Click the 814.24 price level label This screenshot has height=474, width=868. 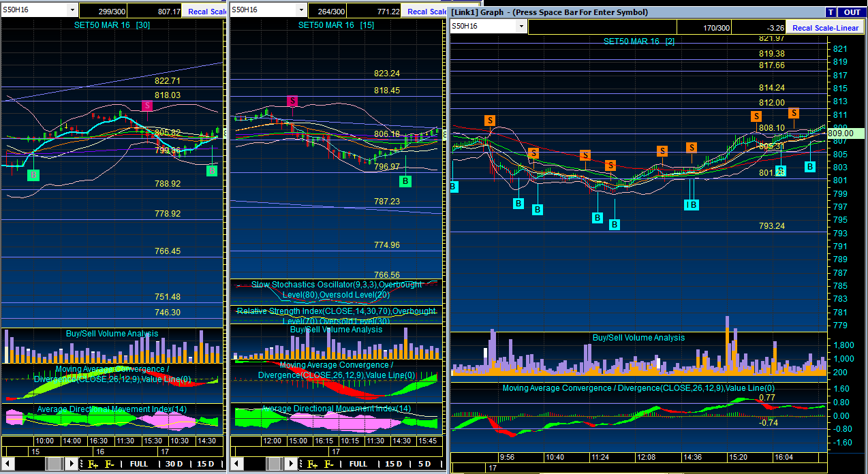pos(771,88)
